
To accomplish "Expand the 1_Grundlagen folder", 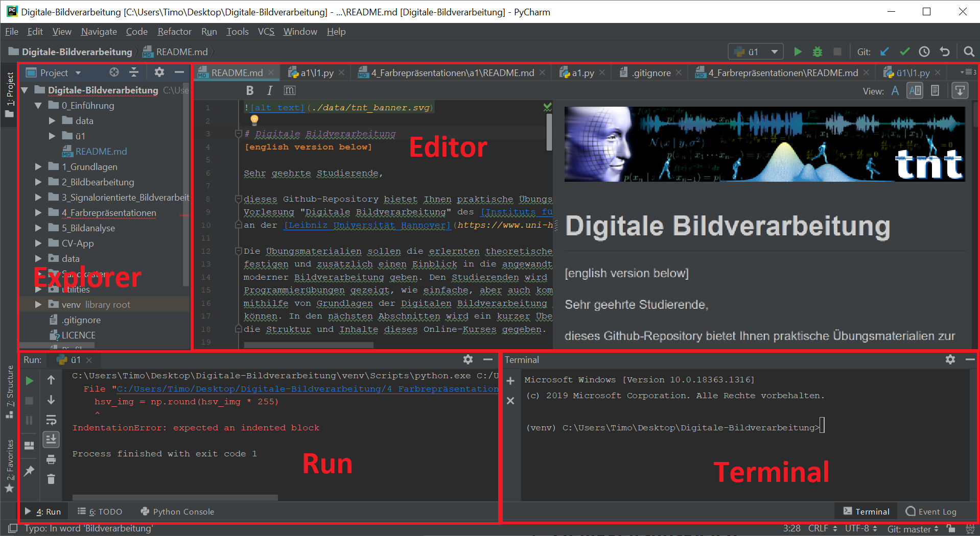I will click(37, 166).
